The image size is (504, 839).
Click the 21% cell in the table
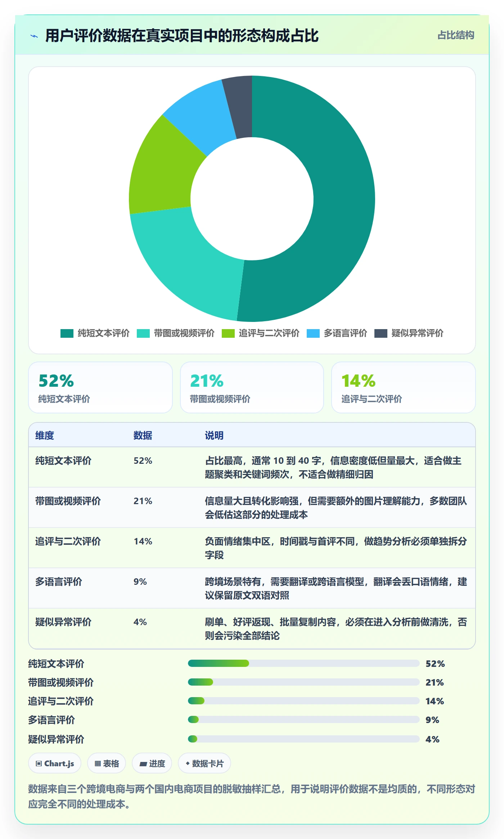143,501
